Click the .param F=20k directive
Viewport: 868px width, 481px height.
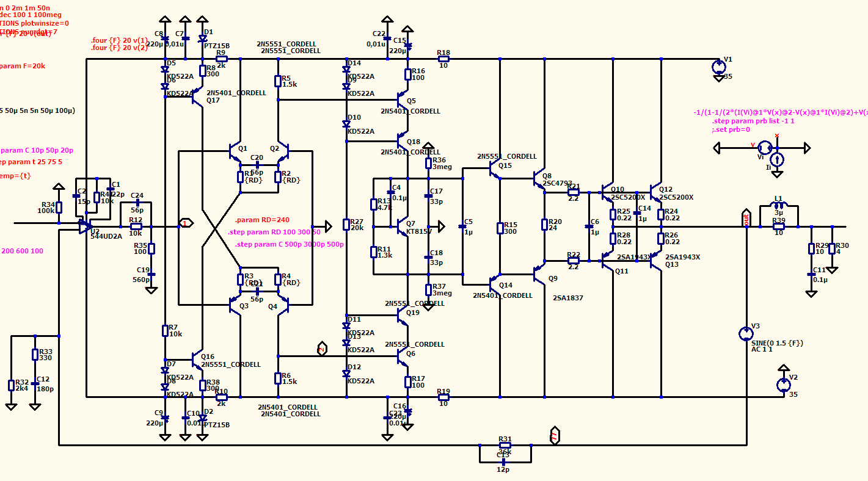(x=23, y=66)
